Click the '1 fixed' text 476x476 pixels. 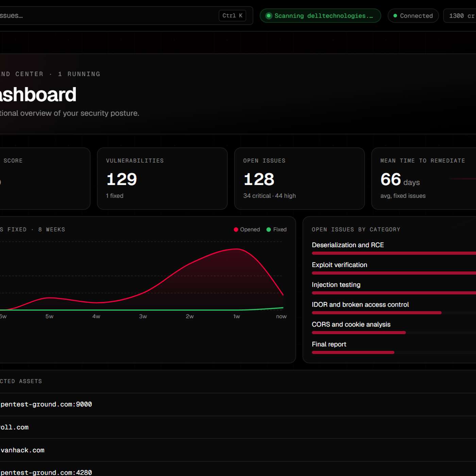point(115,196)
